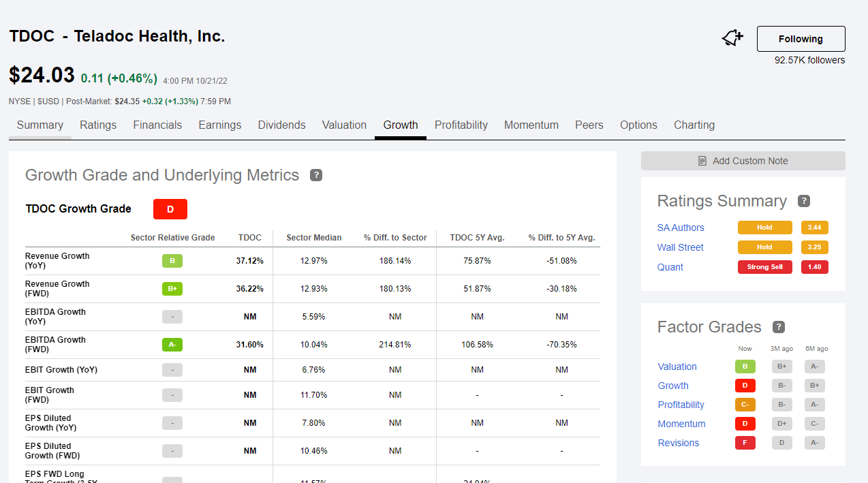Click the 37.12% TDOC revenue growth value
The width and height of the screenshot is (868, 483).
(x=250, y=261)
